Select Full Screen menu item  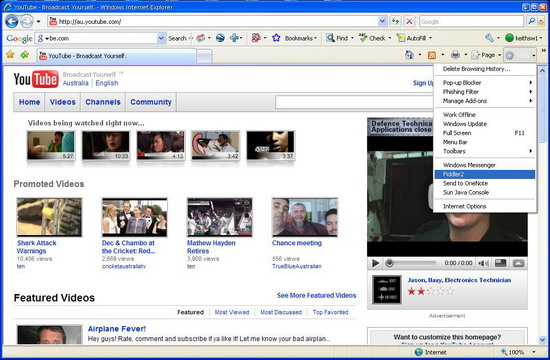[485, 133]
